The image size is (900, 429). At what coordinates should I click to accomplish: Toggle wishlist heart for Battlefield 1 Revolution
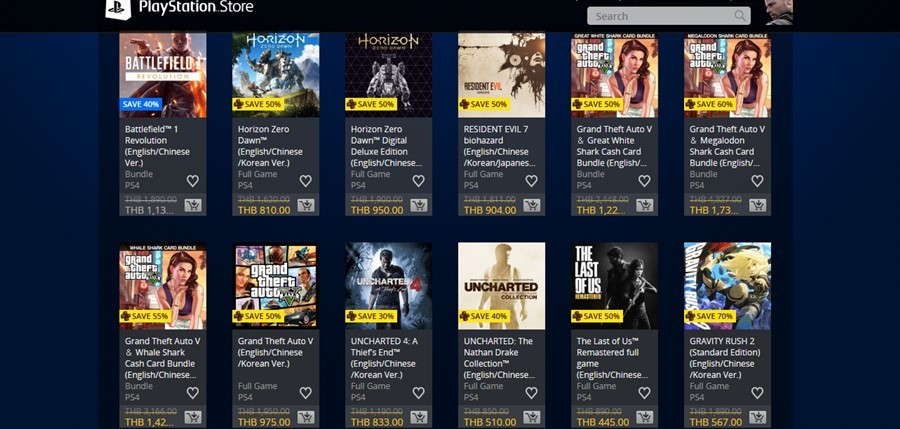[193, 181]
